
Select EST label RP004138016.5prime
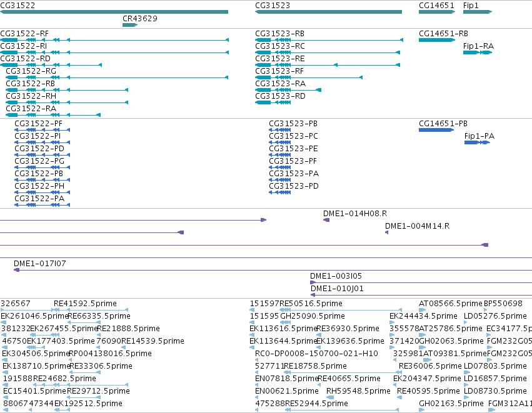[x=110, y=354]
